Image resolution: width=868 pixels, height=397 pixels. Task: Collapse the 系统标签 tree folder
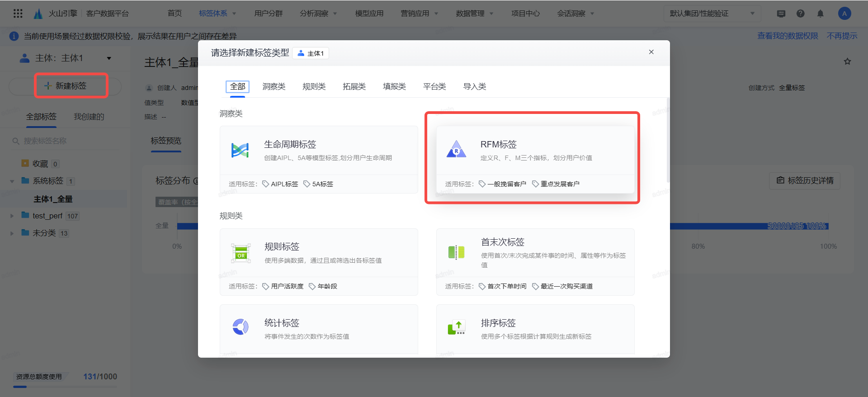click(x=12, y=181)
